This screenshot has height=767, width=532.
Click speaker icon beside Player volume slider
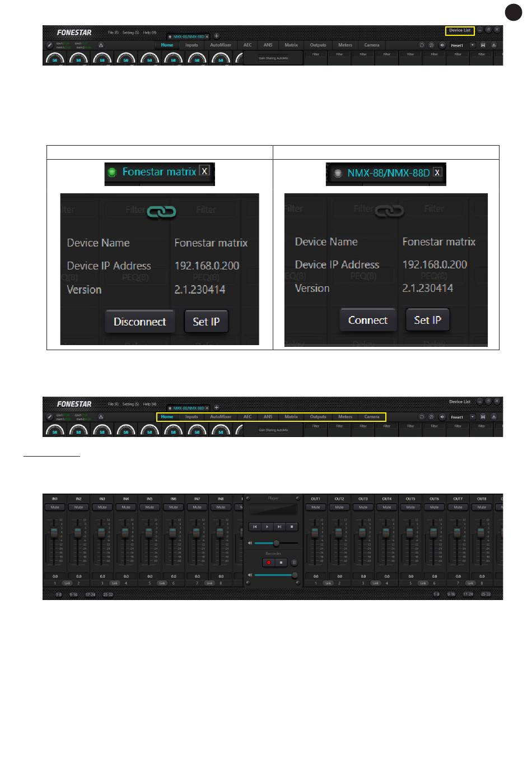(250, 543)
